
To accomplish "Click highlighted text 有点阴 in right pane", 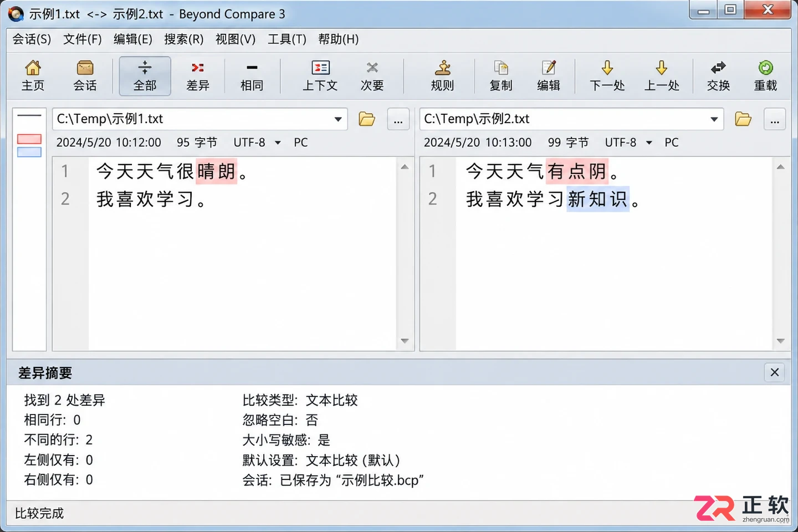I will pyautogui.click(x=577, y=171).
